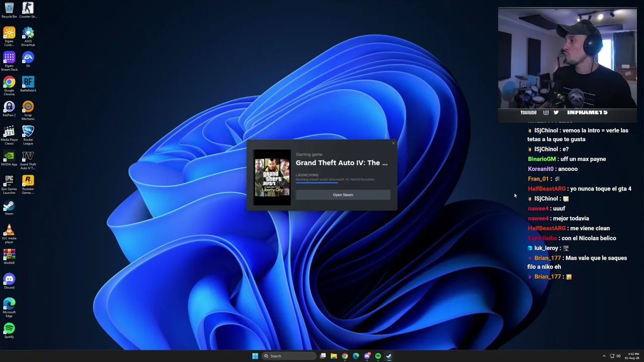The image size is (644, 362).
Task: Open Rockstar Games Launcher shortcut
Action: pyautogui.click(x=28, y=185)
